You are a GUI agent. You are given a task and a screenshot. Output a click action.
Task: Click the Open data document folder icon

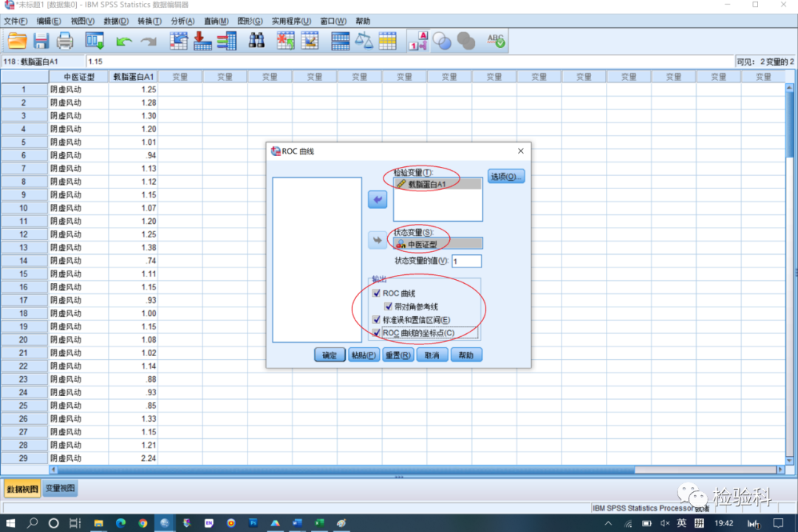(x=17, y=41)
